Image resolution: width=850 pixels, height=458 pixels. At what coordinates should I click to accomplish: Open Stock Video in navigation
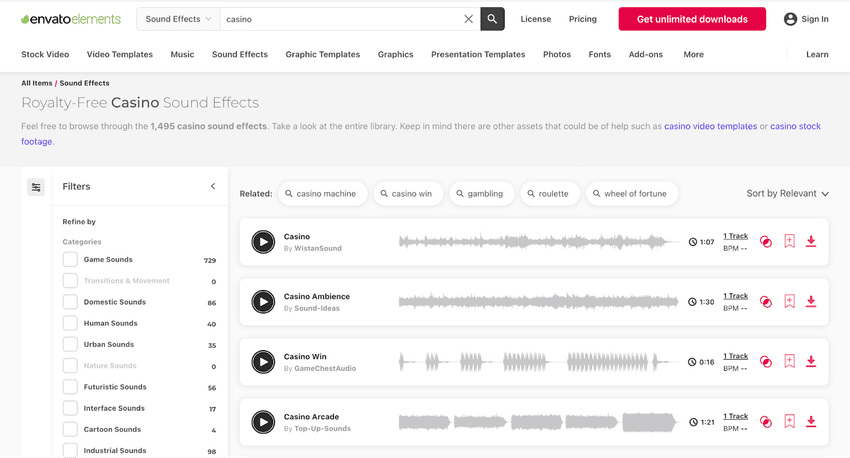pos(45,54)
